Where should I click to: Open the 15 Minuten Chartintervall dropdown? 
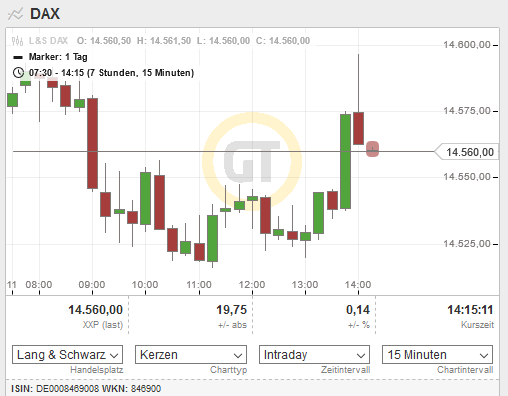tap(437, 355)
